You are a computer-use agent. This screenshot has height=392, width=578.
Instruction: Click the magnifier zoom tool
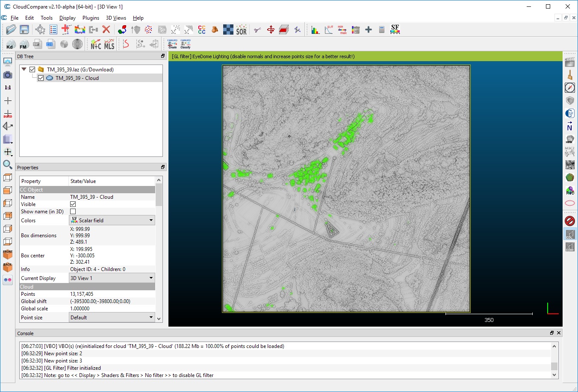(x=8, y=165)
